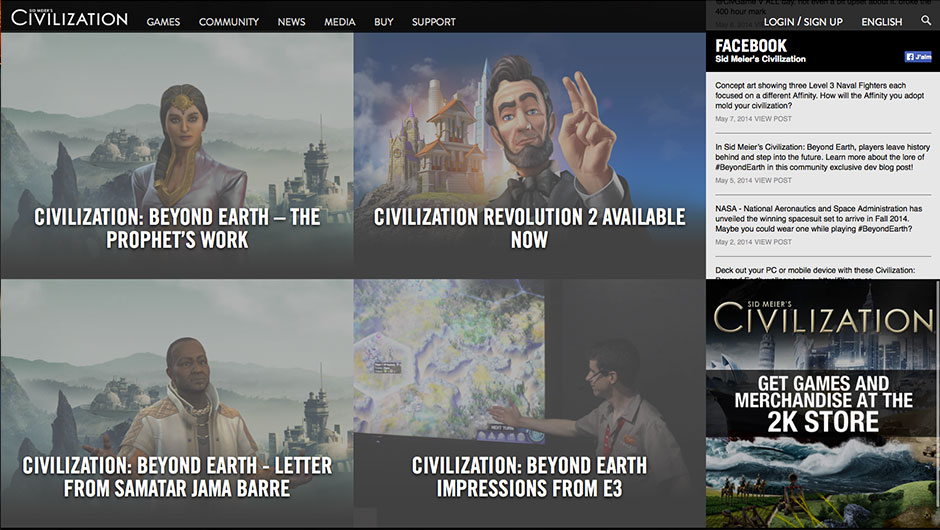Viewport: 940px width, 530px height.
Task: Open Beyond Earth Impressions from E3 tile
Action: click(x=529, y=403)
